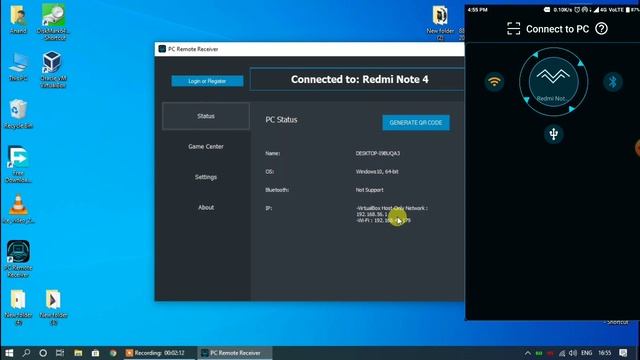The height and width of the screenshot is (360, 640).
Task: Select the Recycle Bin desktop icon
Action: (18, 114)
